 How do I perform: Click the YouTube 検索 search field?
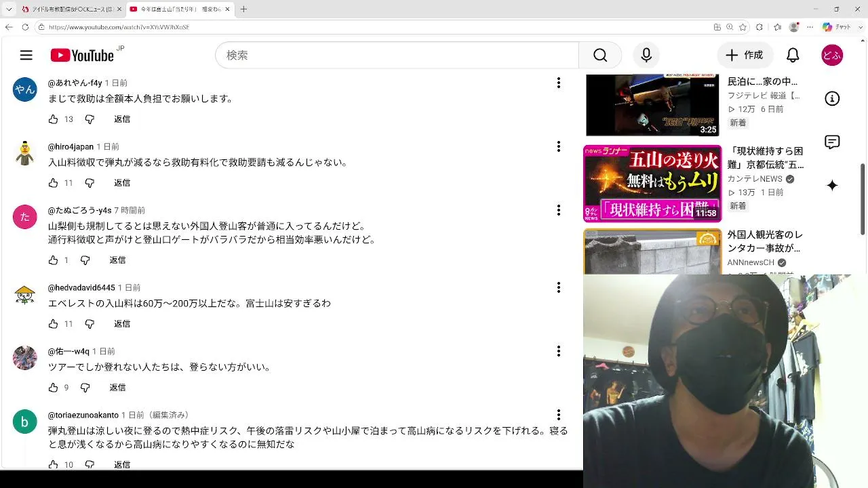(397, 56)
